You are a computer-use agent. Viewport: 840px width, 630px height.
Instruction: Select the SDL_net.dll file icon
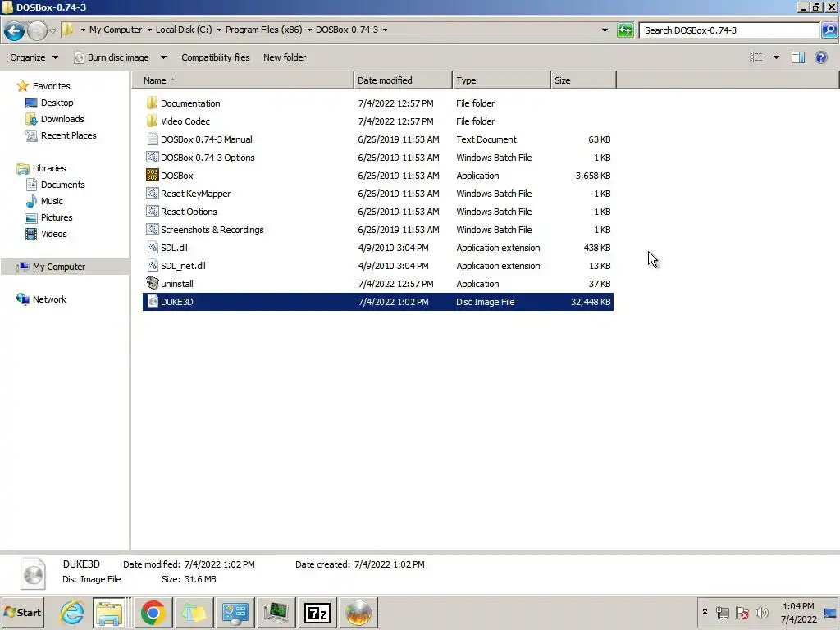coord(152,265)
